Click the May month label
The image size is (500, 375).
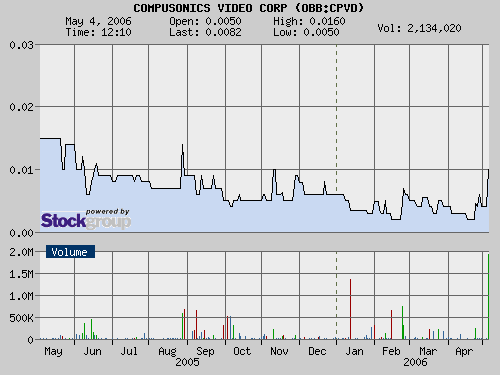pos(53,351)
